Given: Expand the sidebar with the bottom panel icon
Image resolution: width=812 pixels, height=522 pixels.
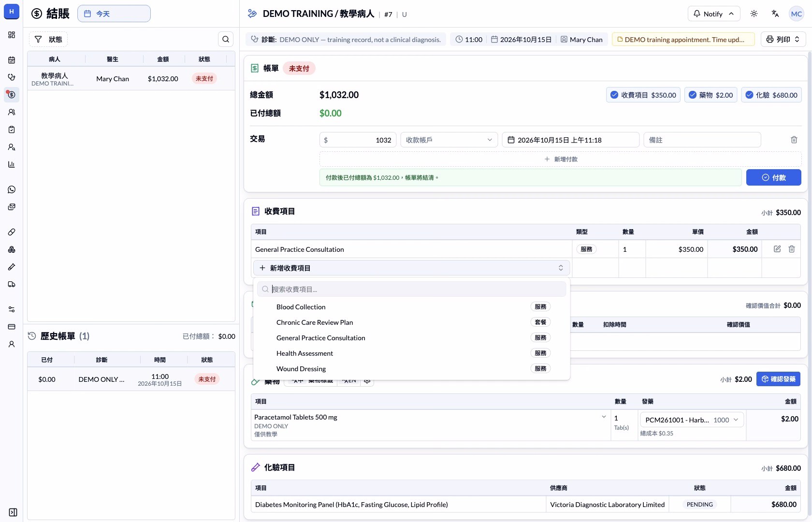Looking at the screenshot, I should (13, 512).
